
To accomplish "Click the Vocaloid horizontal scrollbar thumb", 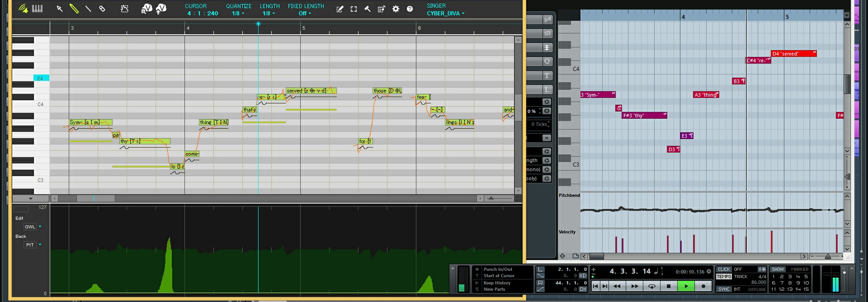I will tap(95, 198).
